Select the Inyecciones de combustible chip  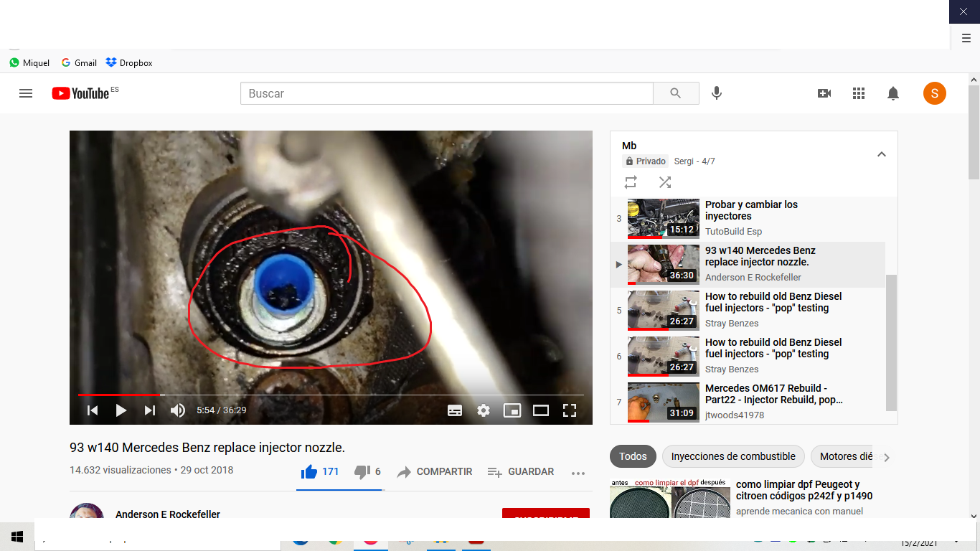coord(733,456)
